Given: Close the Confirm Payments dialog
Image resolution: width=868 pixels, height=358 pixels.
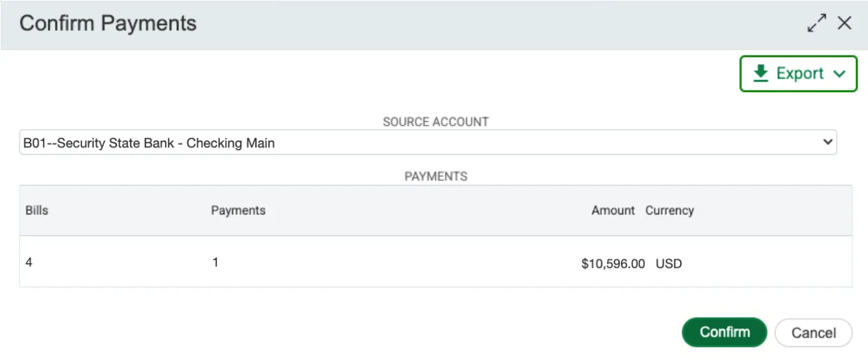Looking at the screenshot, I should click(x=844, y=23).
